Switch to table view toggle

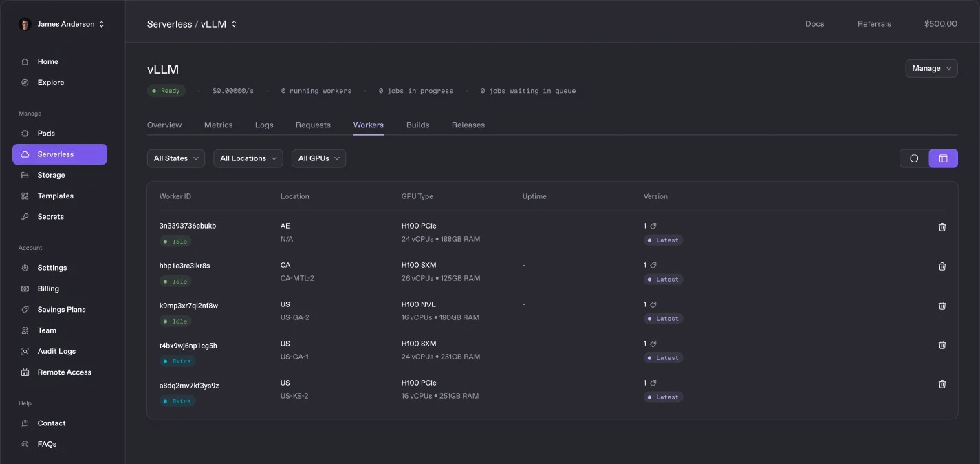(x=943, y=158)
